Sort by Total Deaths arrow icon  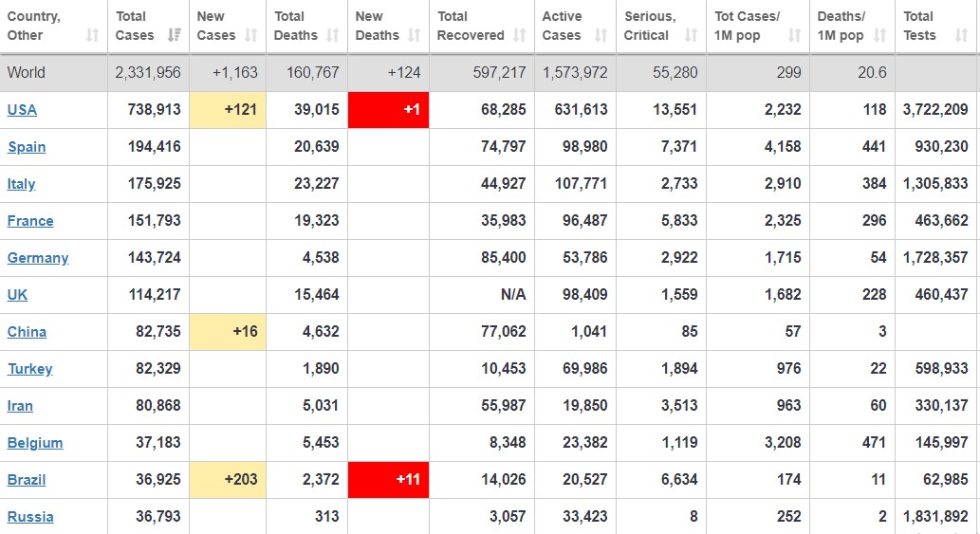click(x=332, y=35)
